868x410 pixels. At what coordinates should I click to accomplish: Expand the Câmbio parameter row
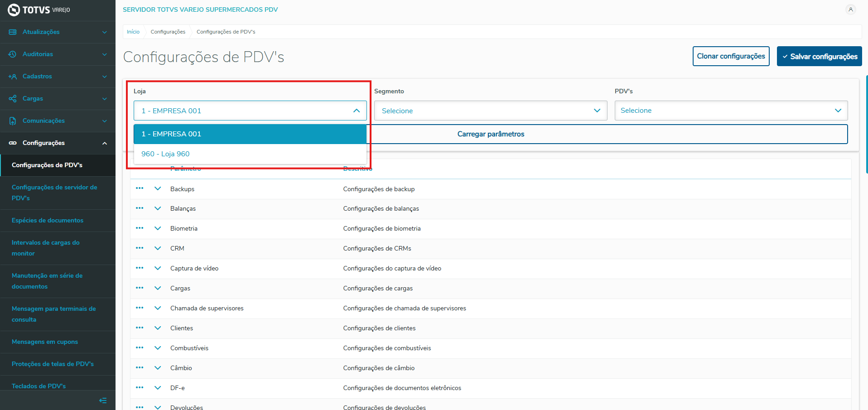pyautogui.click(x=158, y=368)
